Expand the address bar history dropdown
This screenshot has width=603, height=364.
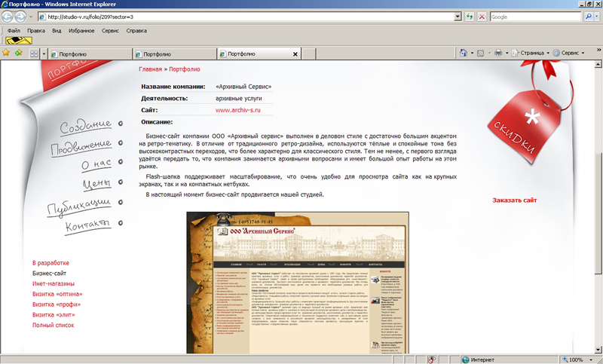coord(458,17)
